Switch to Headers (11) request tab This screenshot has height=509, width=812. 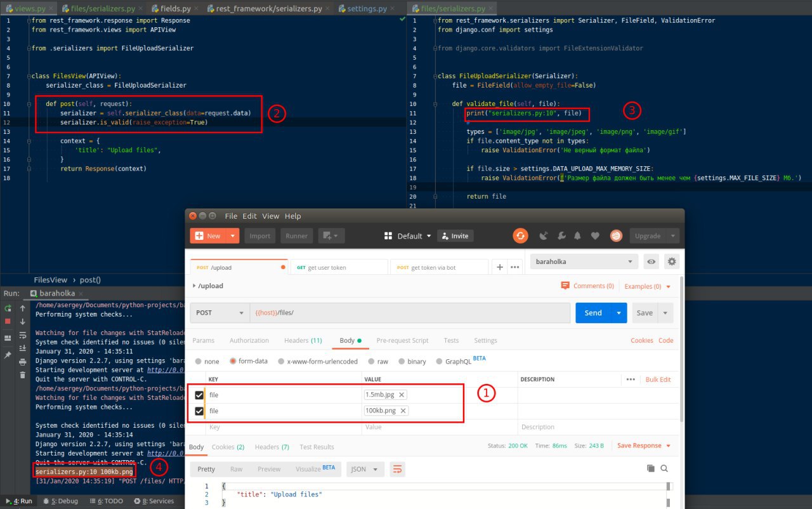click(303, 341)
